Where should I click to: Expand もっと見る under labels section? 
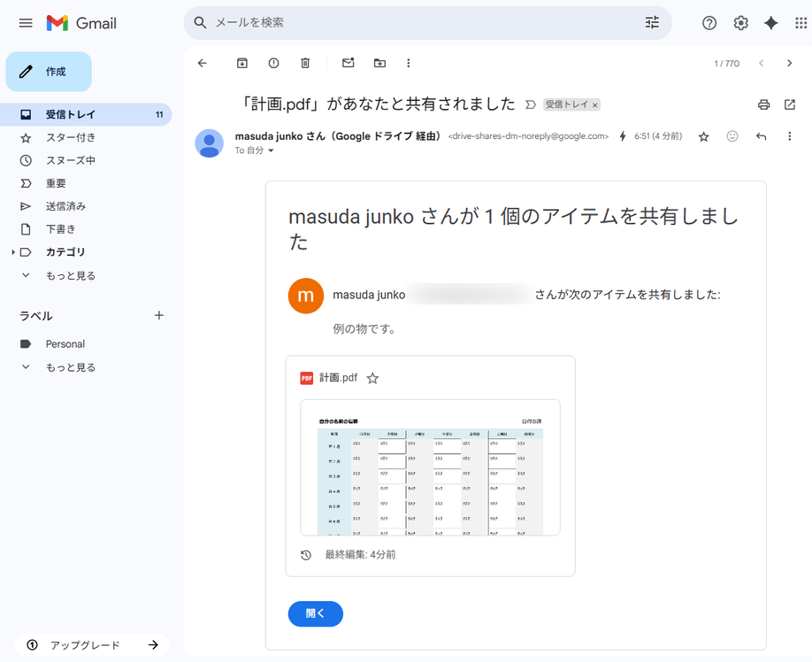(70, 367)
